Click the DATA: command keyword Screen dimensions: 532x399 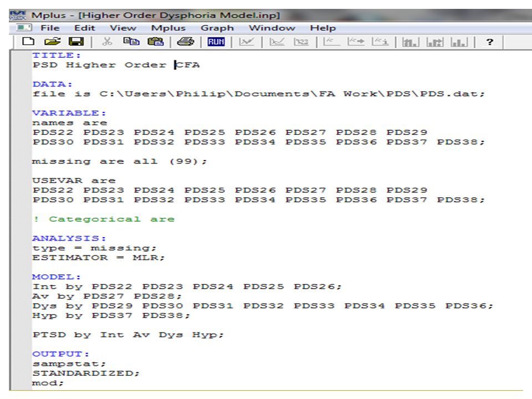(52, 84)
